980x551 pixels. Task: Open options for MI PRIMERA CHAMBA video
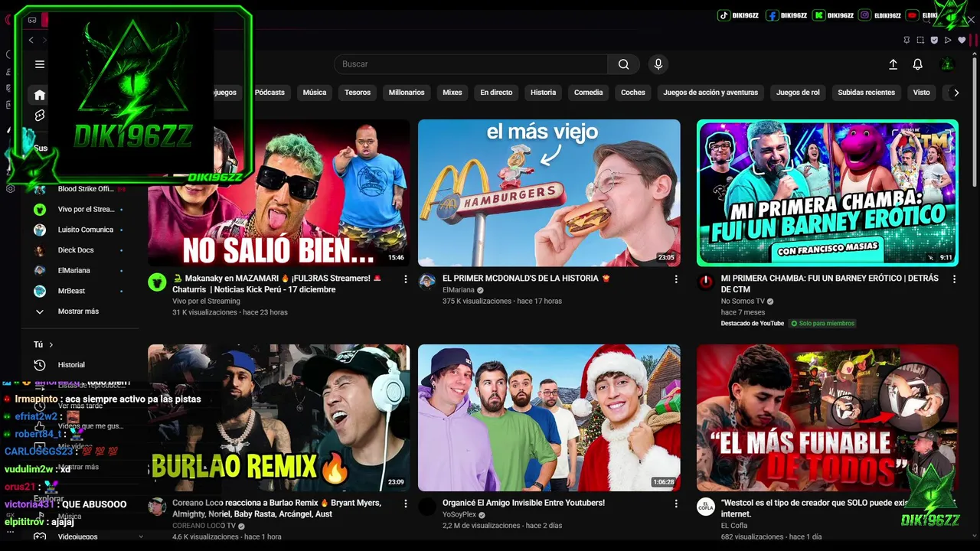954,279
